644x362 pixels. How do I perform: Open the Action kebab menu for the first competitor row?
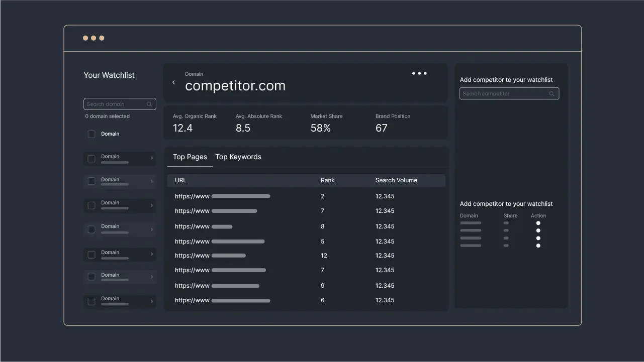click(x=538, y=223)
